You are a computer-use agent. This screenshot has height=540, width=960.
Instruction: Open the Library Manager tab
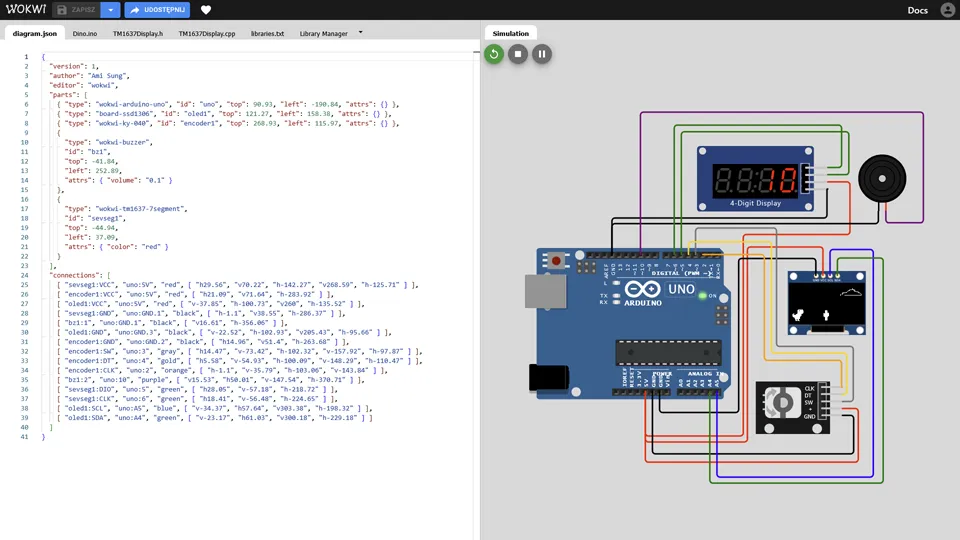coord(323,34)
